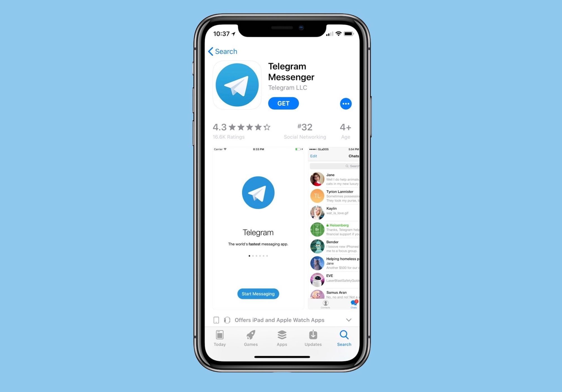
Task: Tap the GET button to install Telegram
Action: point(284,103)
